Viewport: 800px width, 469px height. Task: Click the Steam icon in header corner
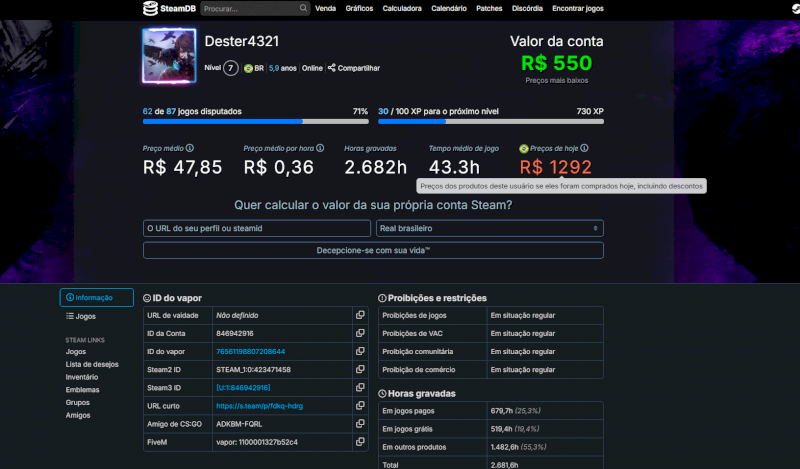tap(796, 8)
